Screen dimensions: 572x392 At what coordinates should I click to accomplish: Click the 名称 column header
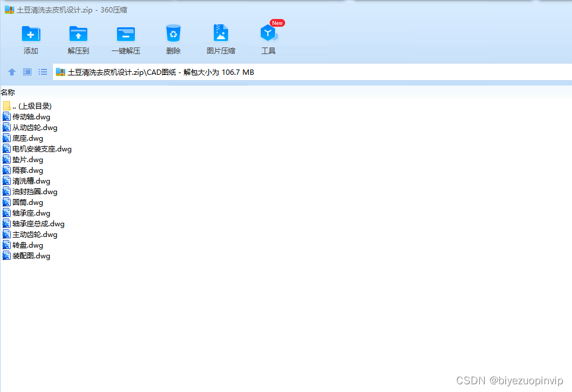[x=8, y=92]
